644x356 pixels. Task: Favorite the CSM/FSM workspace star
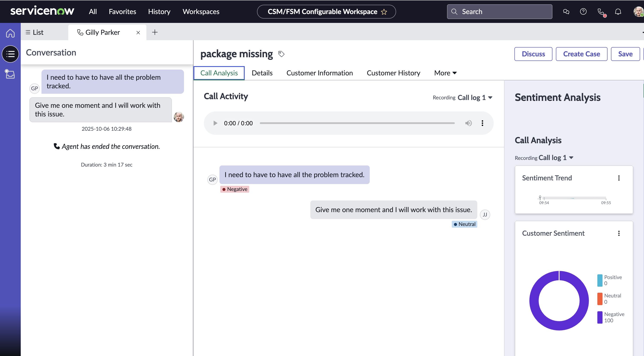384,12
